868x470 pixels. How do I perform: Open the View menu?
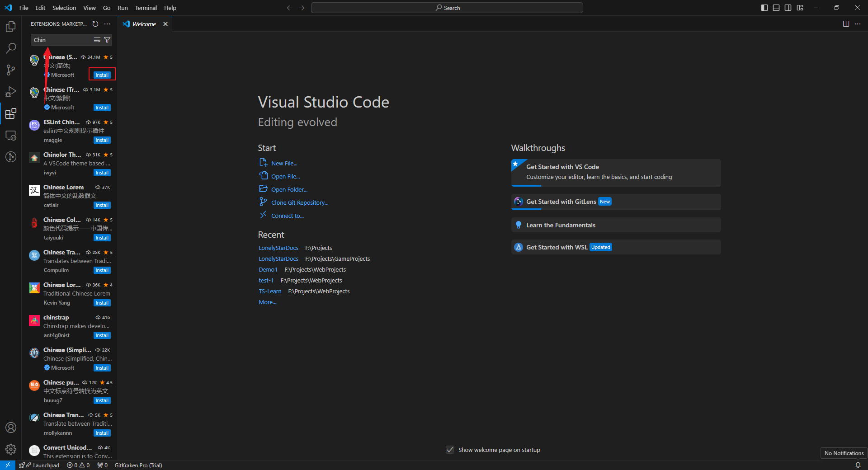(x=90, y=8)
